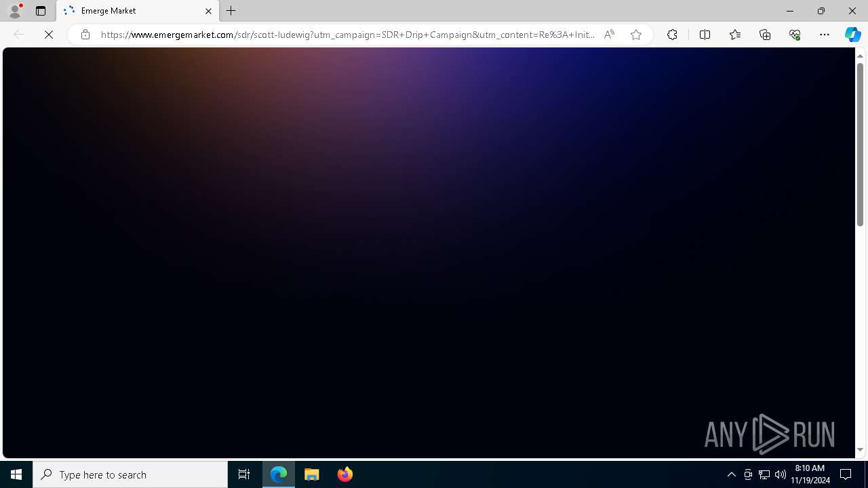Image resolution: width=868 pixels, height=488 pixels.
Task: Close the Emerge Market tab
Action: coord(208,11)
